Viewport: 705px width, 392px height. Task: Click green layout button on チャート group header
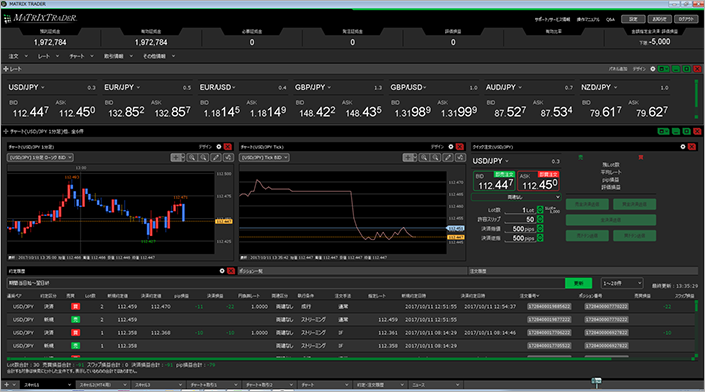click(663, 131)
